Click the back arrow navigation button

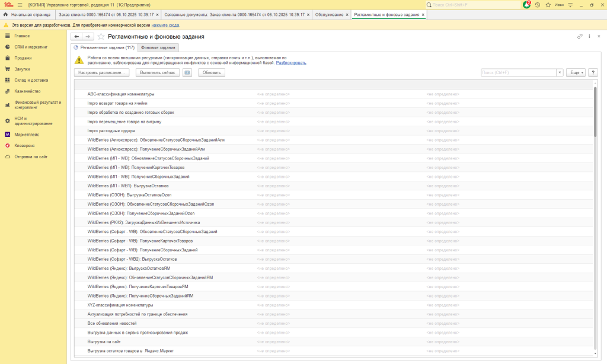click(76, 37)
